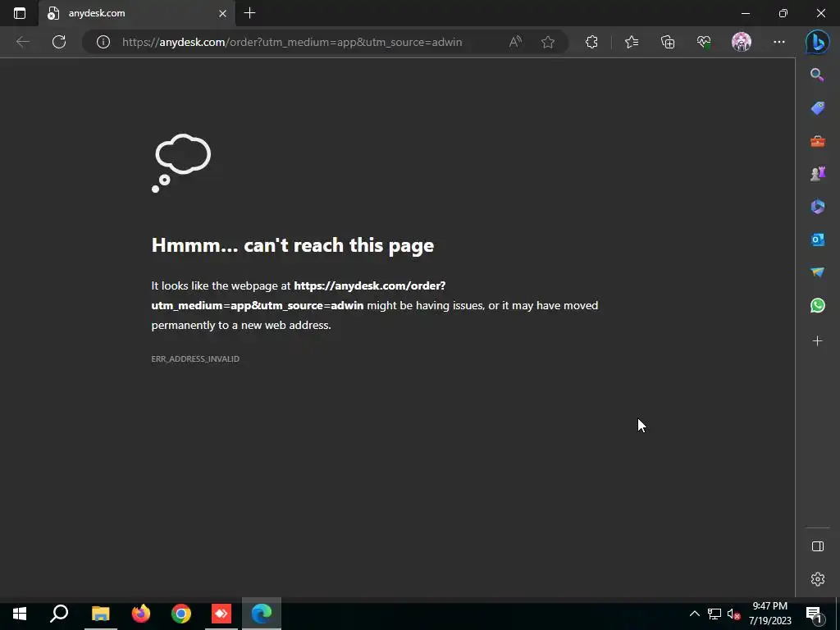Toggle sidebar visibility panel icon
The image size is (840, 630).
click(818, 546)
